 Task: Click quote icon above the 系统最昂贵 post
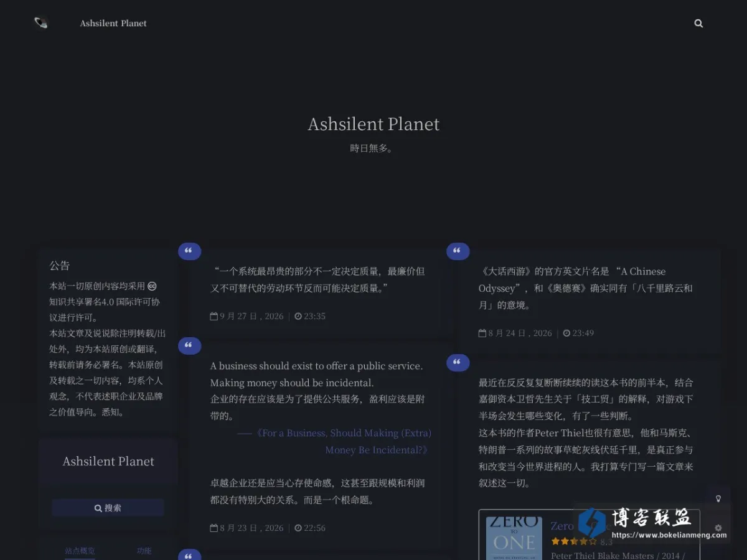[189, 251]
